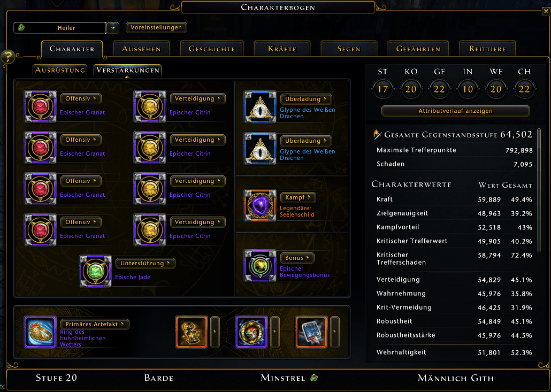Click the yellow question mark help icon

click(x=8, y=56)
